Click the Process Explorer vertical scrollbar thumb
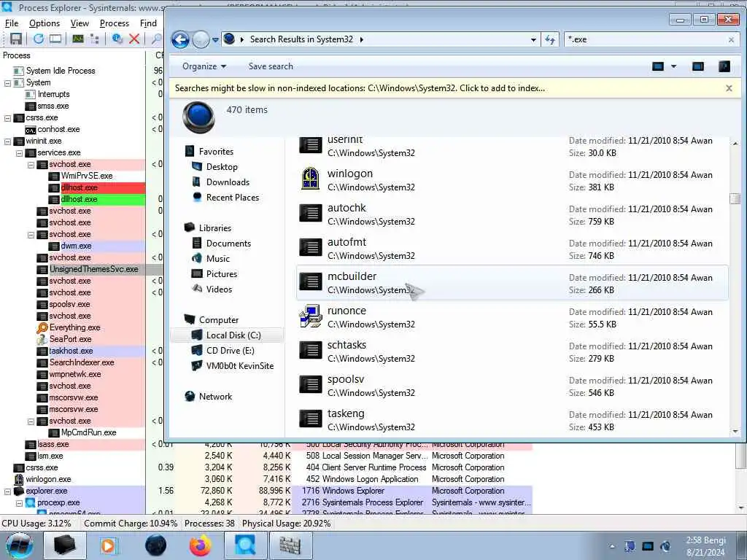Screen dimensions: 747x560 click(741, 456)
